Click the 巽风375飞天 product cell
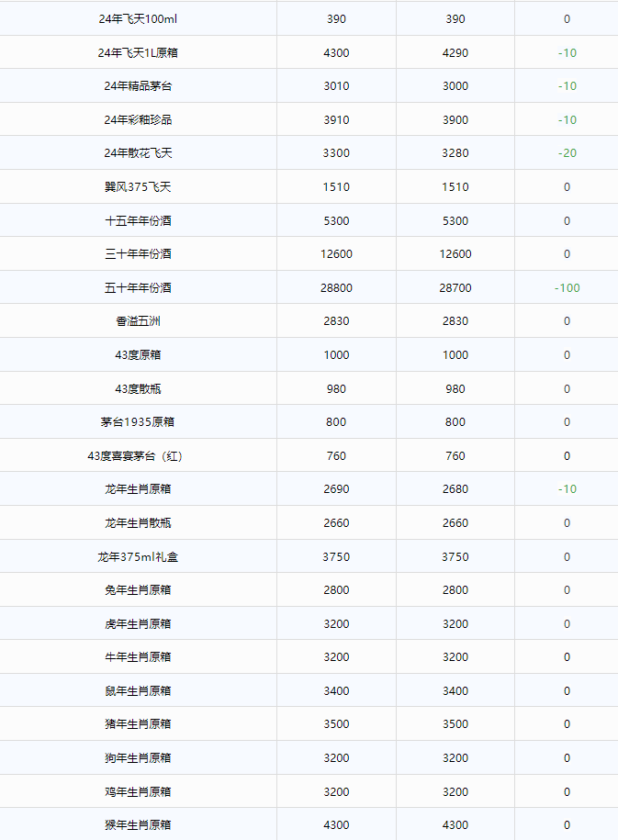 click(138, 187)
